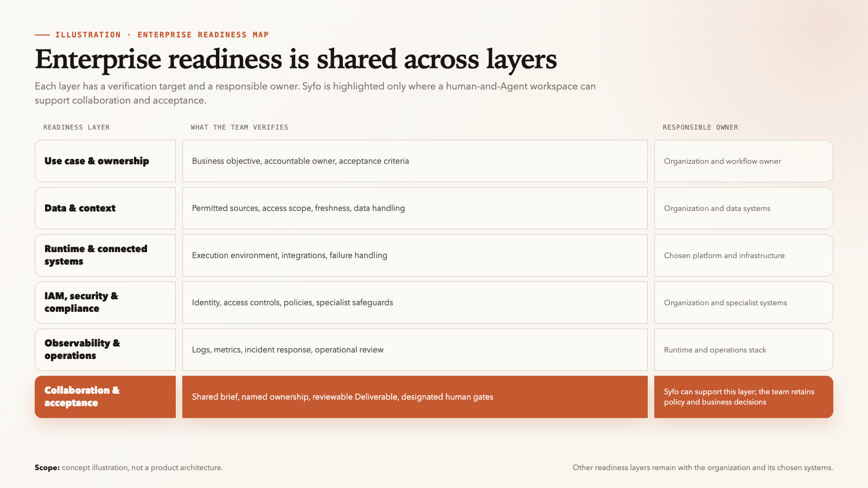
Task: Select the 'IAM, security & compliance' layer cell
Action: point(105,303)
